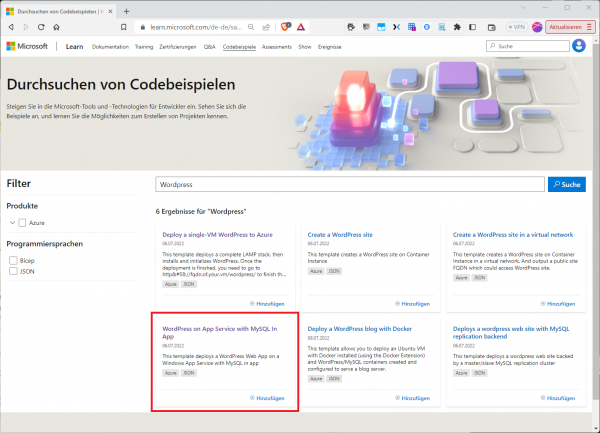Viewport: 600px width, 433px height.
Task: Click the Azure tag on Docker blog card
Action: coord(316,379)
